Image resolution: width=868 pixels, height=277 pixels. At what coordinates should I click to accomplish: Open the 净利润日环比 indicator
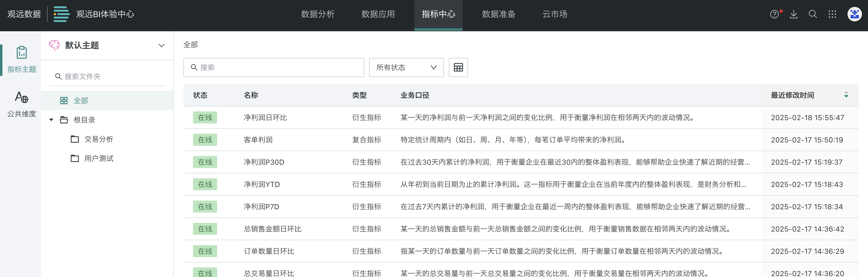pyautogui.click(x=265, y=117)
